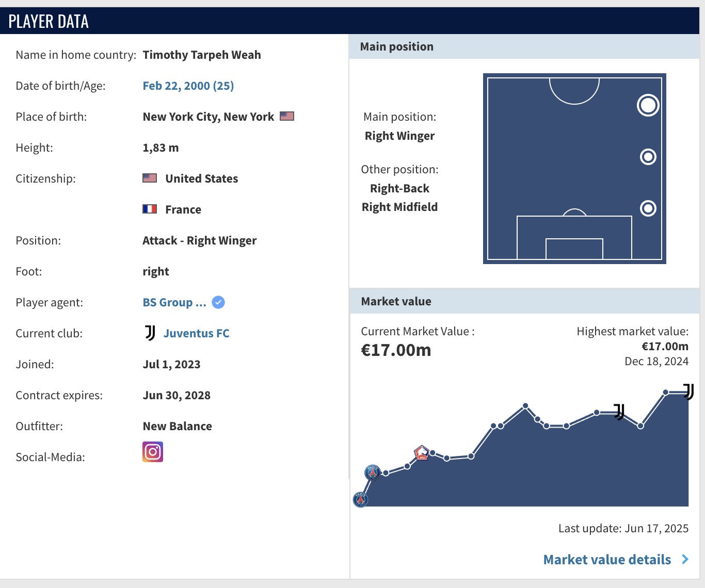Click the US flag next to New York
This screenshot has width=705, height=588.
[x=287, y=116]
